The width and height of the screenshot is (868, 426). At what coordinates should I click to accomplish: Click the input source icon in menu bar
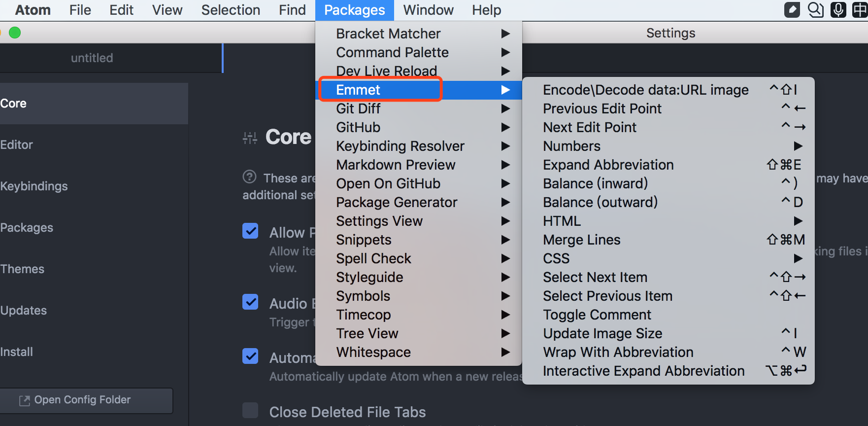(x=860, y=10)
